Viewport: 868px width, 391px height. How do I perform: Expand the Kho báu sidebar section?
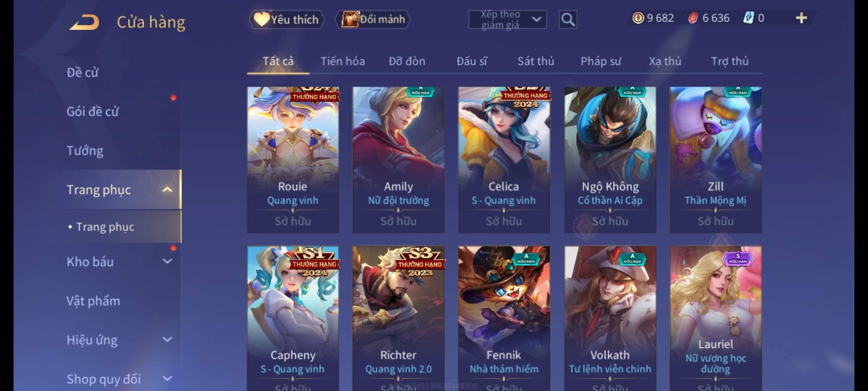tap(167, 261)
